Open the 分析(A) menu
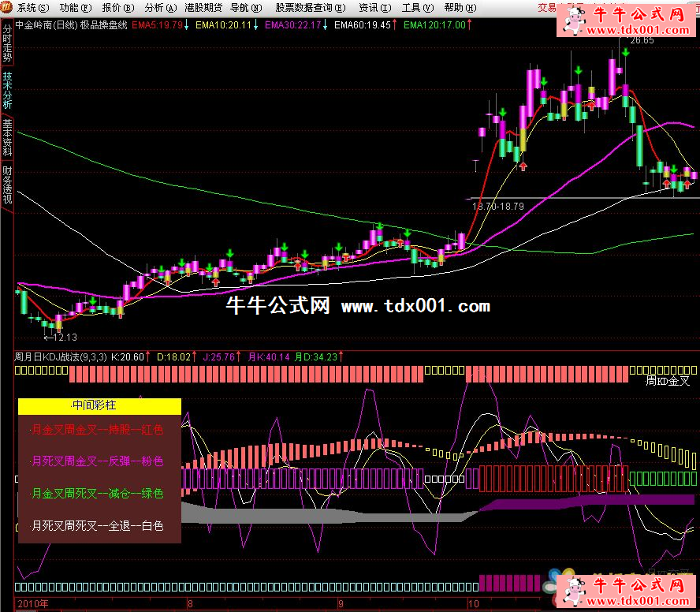Screen dimensions: 700x612 pyautogui.click(x=160, y=8)
